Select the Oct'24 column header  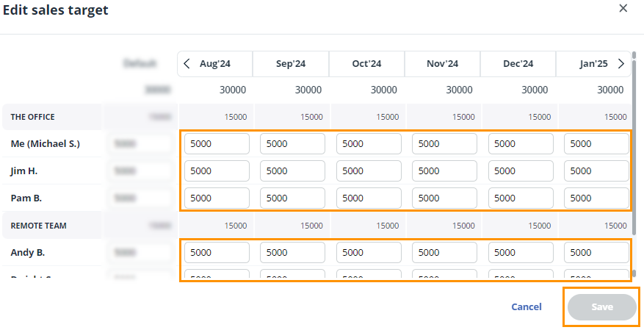366,64
